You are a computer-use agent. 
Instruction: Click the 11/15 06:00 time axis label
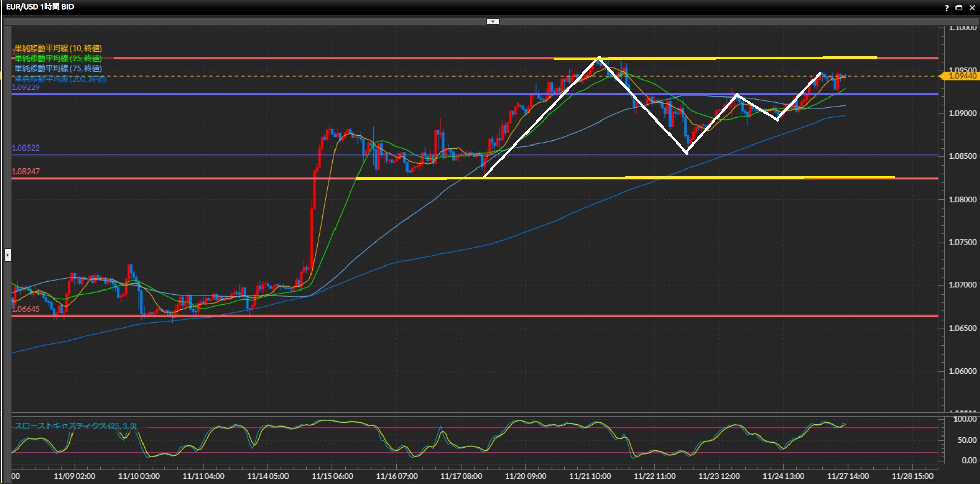[x=332, y=476]
